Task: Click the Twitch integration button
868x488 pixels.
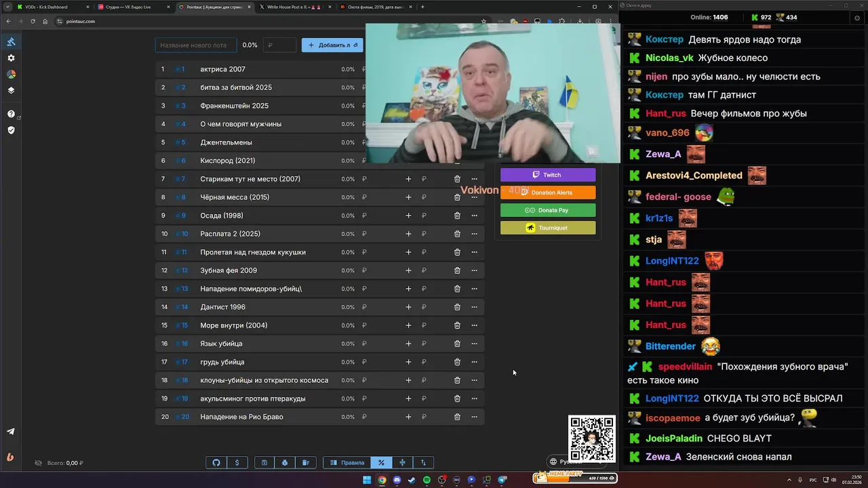Action: click(548, 175)
